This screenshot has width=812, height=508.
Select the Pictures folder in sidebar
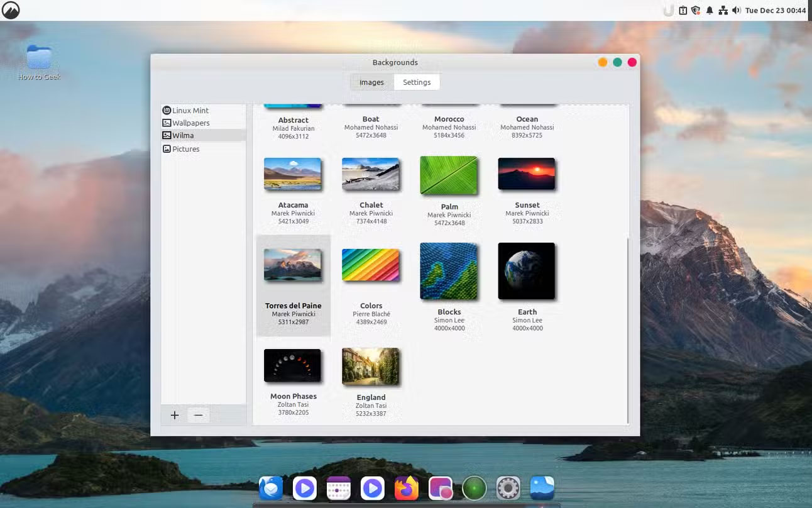tap(185, 148)
